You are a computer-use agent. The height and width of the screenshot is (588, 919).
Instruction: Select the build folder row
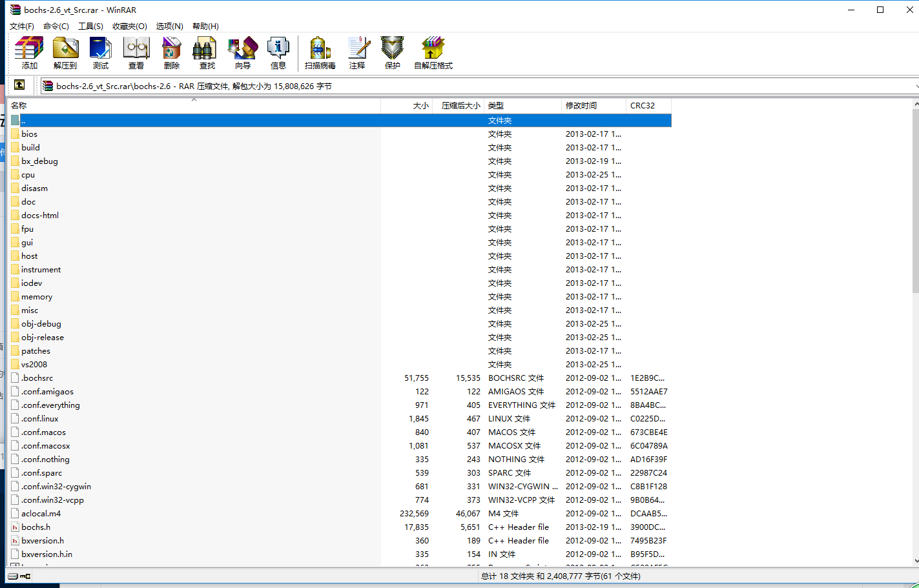341,148
